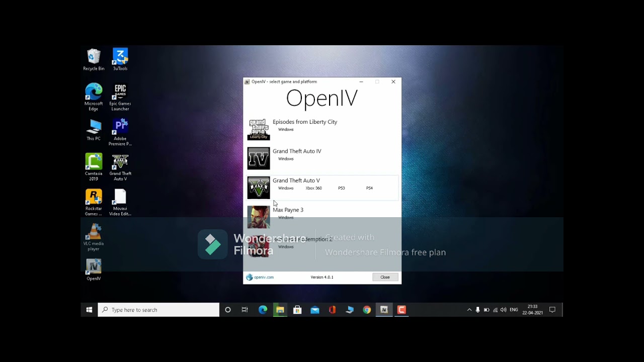Open the Mail app from the taskbar
This screenshot has height=362, width=644.
click(x=315, y=310)
